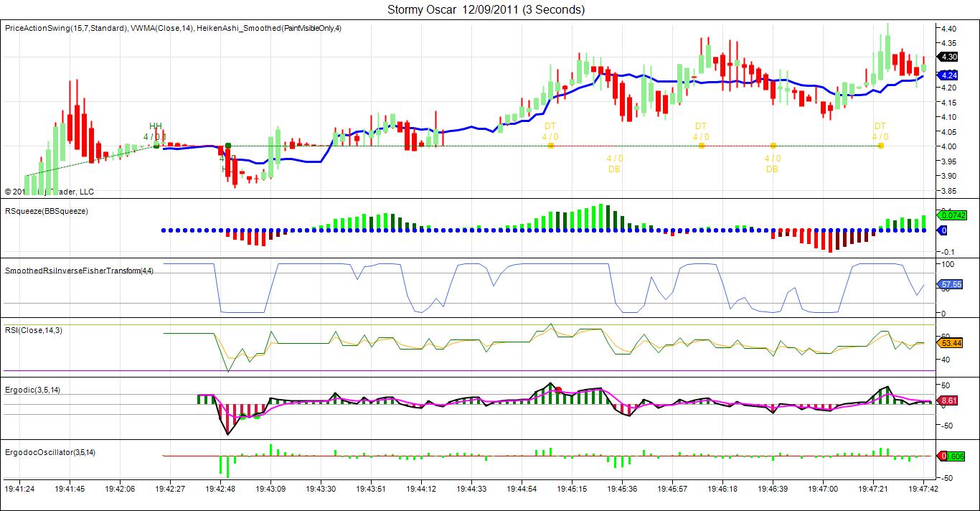Click the 19:47:42 time axis label
This screenshot has width=980, height=511.
click(x=923, y=489)
